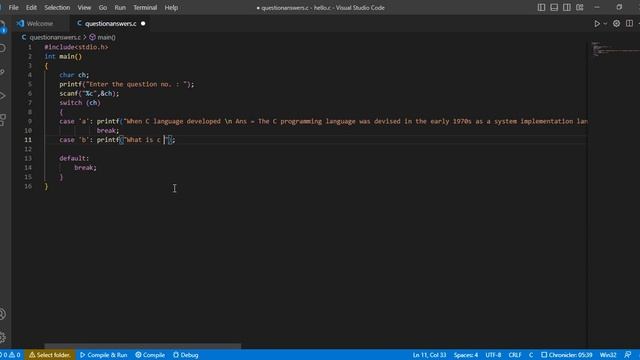
Task: Run the C file with play button
Action: [597, 24]
